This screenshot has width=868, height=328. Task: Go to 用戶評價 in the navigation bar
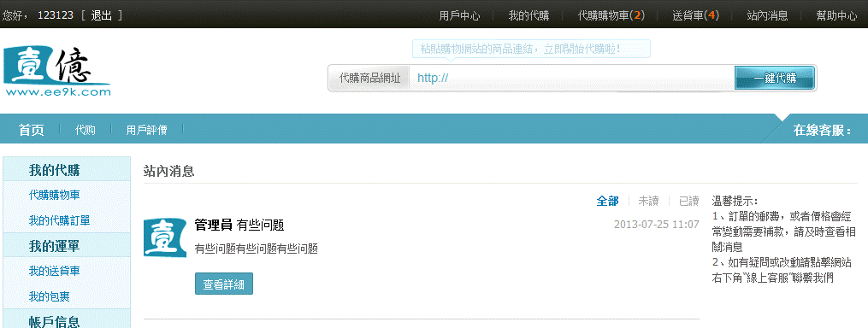(147, 130)
